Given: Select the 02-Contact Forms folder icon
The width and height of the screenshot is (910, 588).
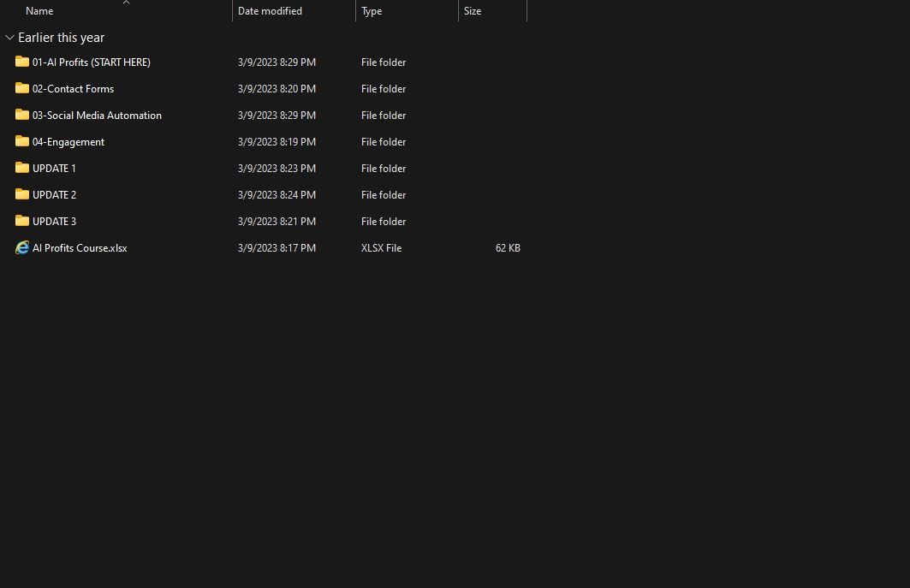Looking at the screenshot, I should [x=22, y=88].
